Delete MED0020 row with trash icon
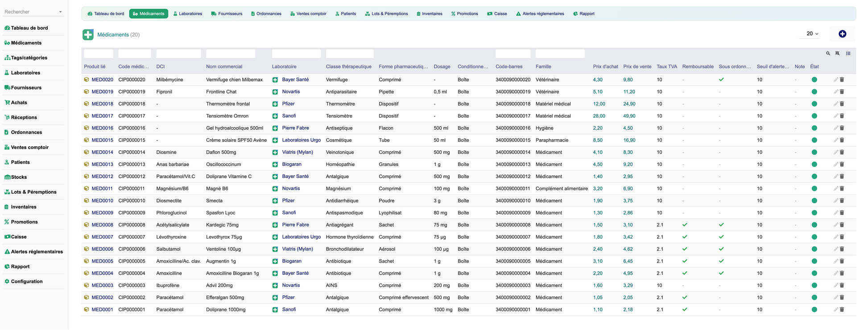Screen dimensions: 868x330 click(842, 80)
